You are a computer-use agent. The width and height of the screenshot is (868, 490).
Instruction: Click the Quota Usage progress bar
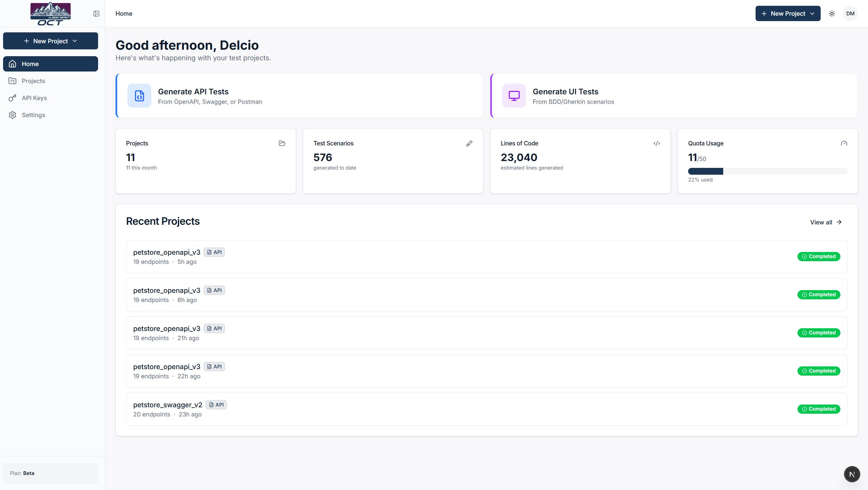[768, 171]
